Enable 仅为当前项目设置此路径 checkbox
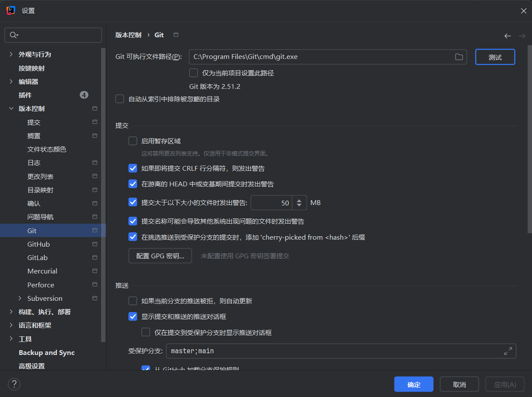This screenshot has width=532, height=397. point(194,73)
